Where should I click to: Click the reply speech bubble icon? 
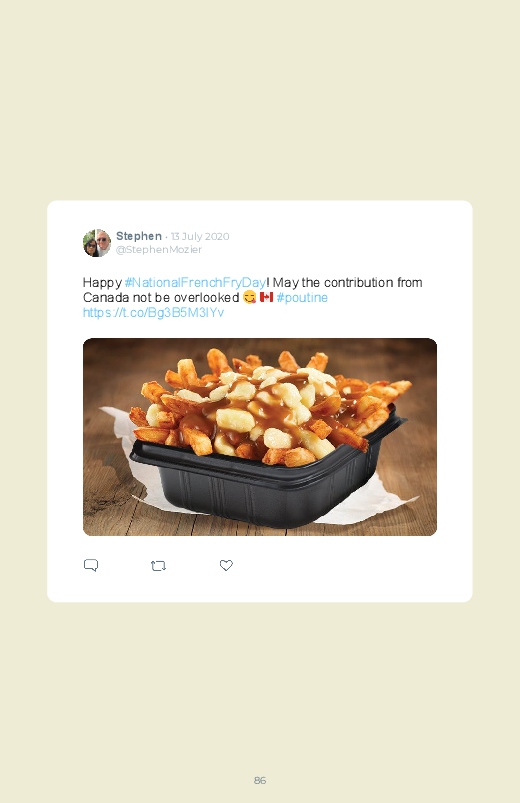(x=91, y=565)
